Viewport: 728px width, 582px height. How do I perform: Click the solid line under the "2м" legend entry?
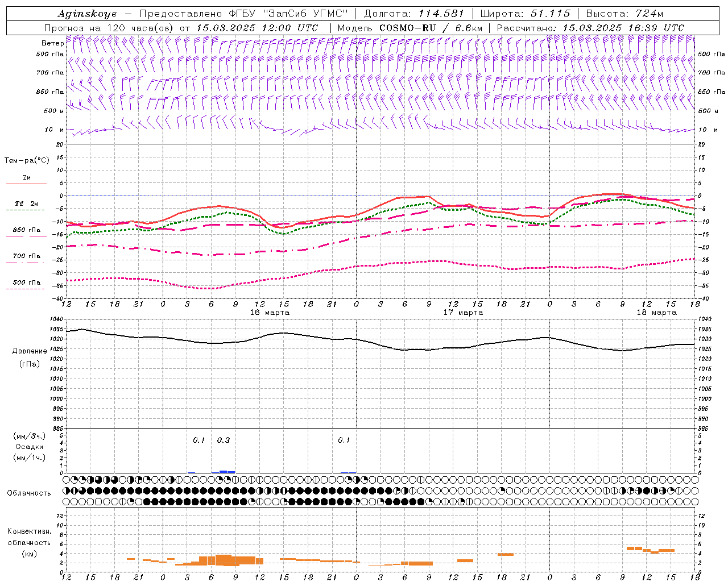(26, 184)
